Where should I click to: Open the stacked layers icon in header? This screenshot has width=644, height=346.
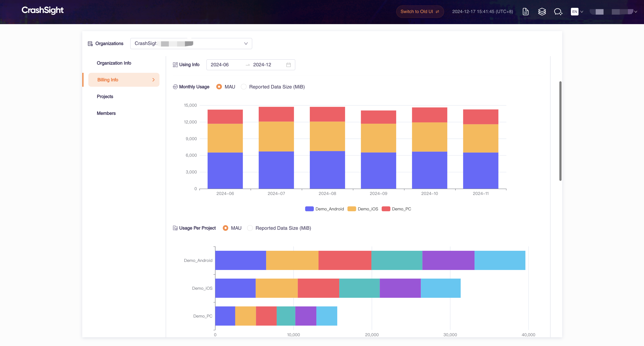pos(542,12)
